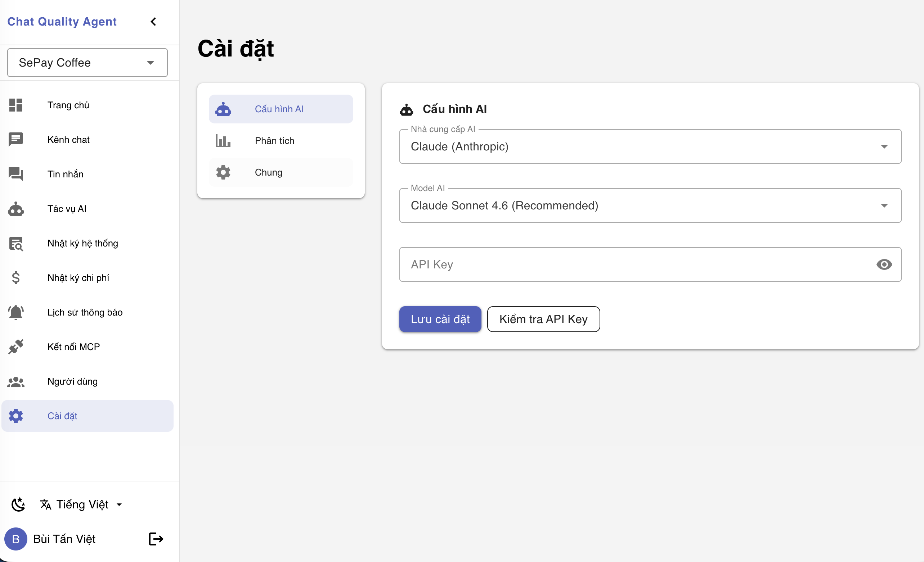The image size is (924, 562).
Task: Open Lịch sử thông báo bell icon
Action: pos(16,312)
